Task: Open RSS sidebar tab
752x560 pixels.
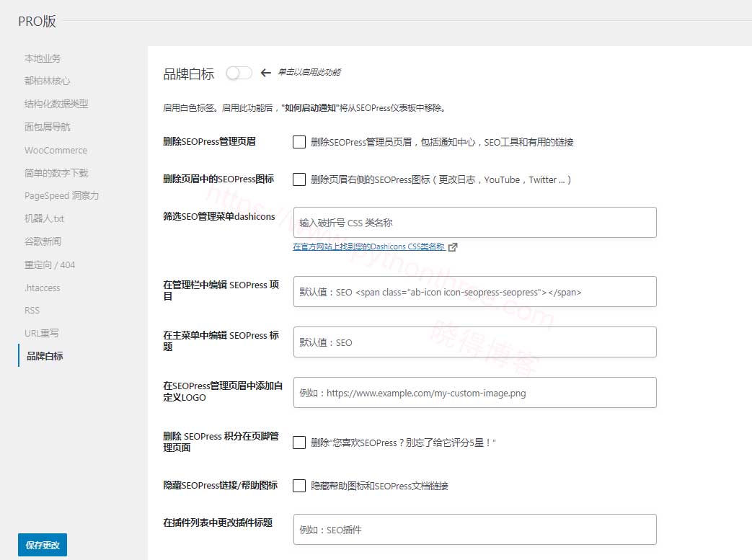Action: [32, 310]
